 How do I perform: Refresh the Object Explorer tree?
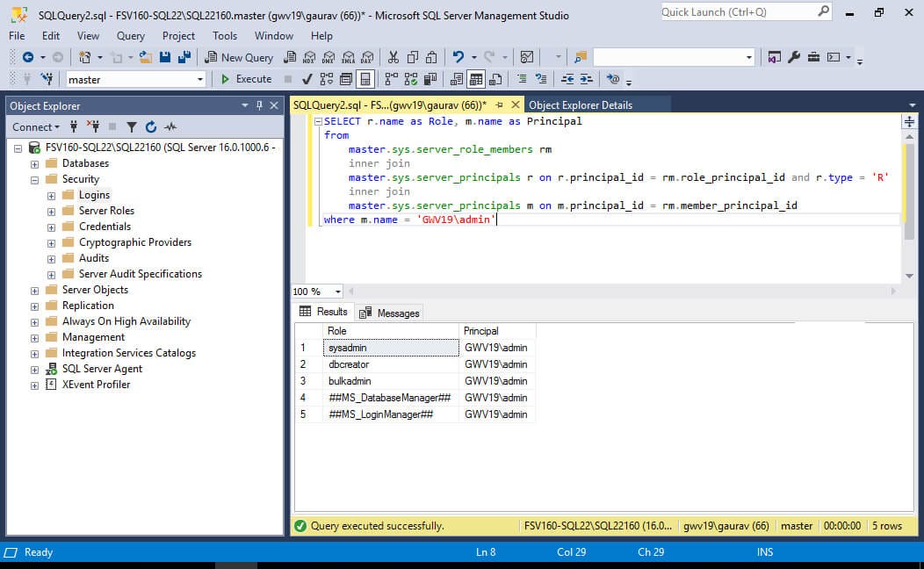pos(150,126)
